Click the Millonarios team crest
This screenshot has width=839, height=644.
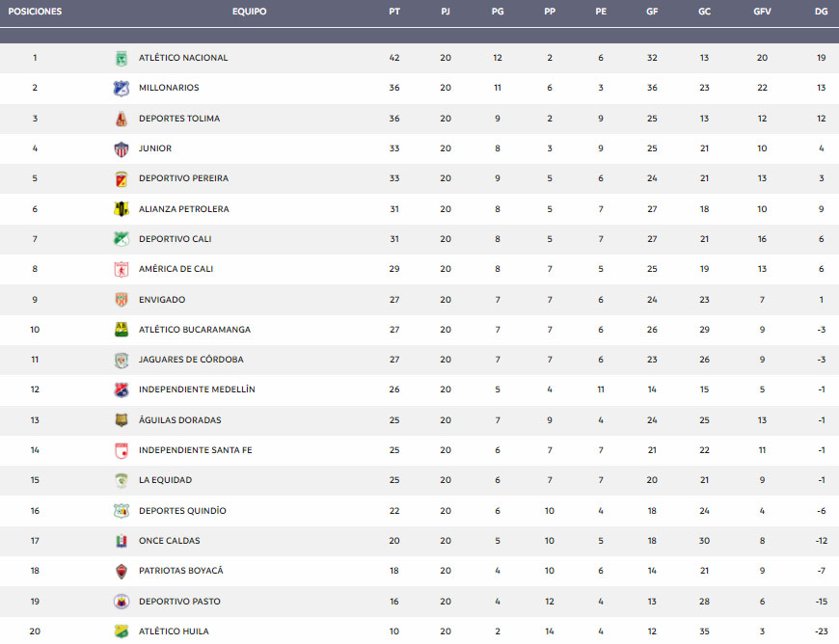(122, 88)
